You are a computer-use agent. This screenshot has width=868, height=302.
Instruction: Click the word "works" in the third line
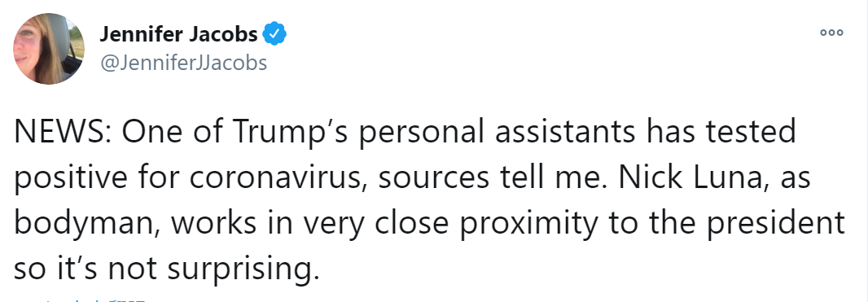213,223
